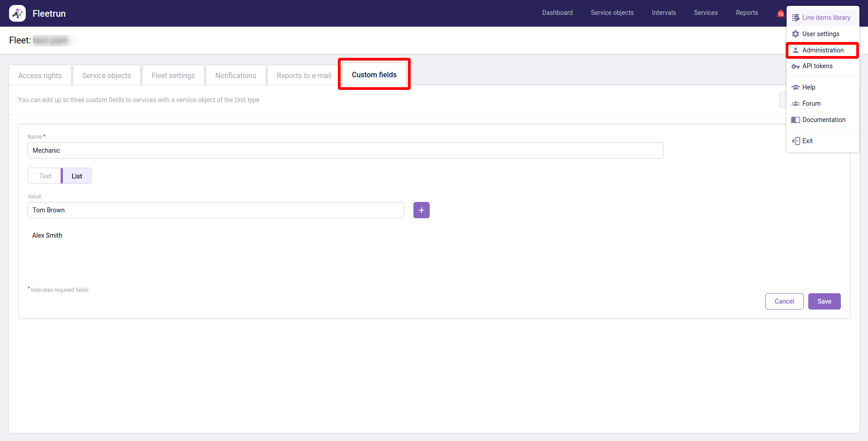
Task: Click the Forum people icon
Action: pos(796,103)
